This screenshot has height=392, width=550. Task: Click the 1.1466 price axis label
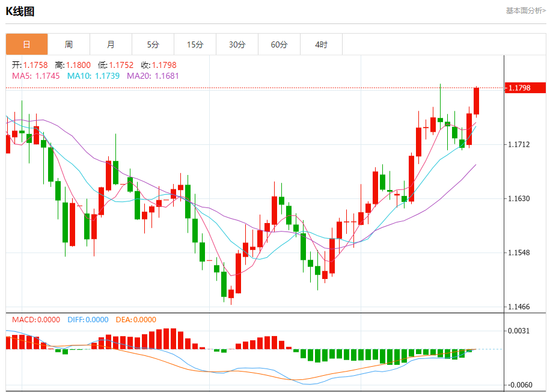519,307
